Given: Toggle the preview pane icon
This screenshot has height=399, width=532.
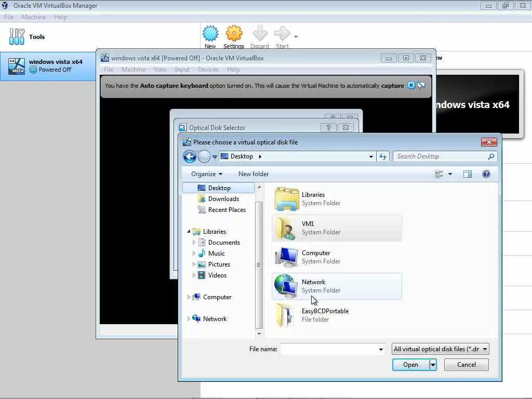Looking at the screenshot, I should pyautogui.click(x=467, y=174).
